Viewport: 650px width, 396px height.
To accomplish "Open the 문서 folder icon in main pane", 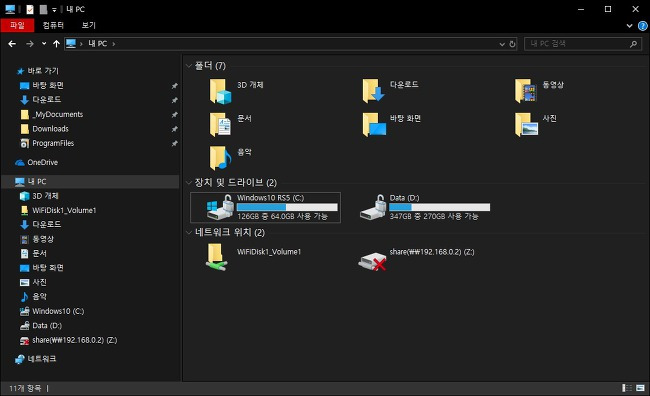I will tap(220, 125).
